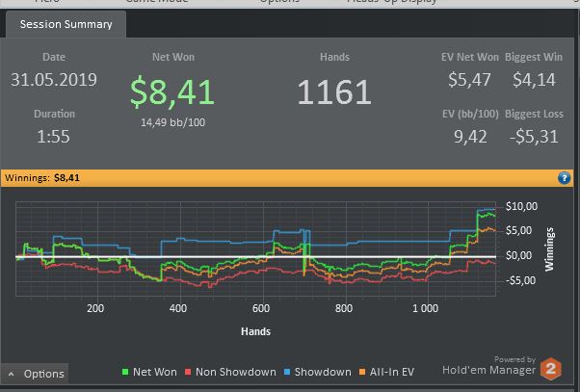Click the $5,00 axis label

coord(518,231)
